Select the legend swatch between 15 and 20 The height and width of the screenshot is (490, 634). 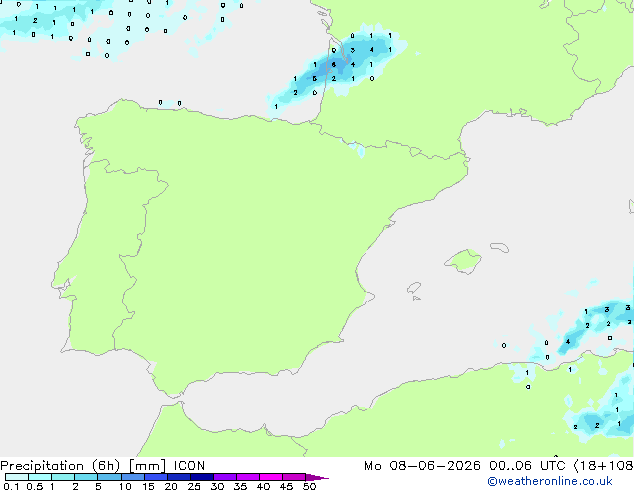tap(156, 477)
